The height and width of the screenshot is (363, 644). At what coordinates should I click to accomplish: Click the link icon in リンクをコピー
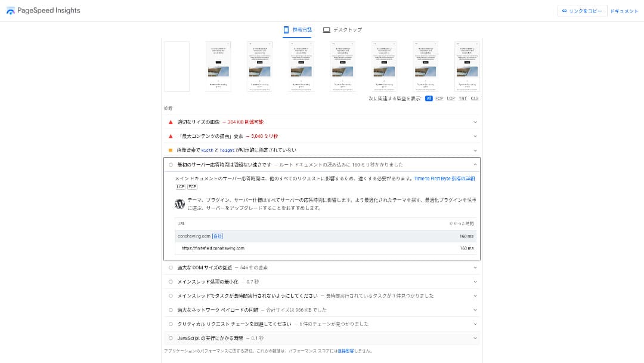564,11
